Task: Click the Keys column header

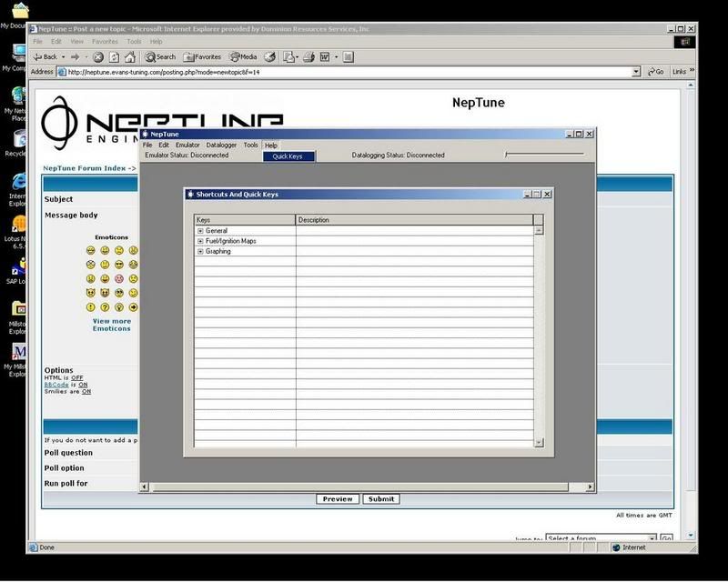Action: (x=245, y=220)
